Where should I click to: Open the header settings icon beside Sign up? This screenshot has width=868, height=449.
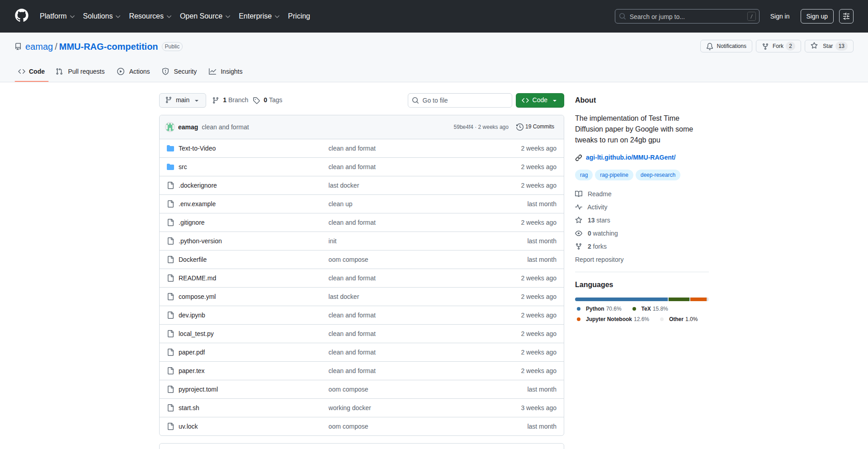point(846,16)
